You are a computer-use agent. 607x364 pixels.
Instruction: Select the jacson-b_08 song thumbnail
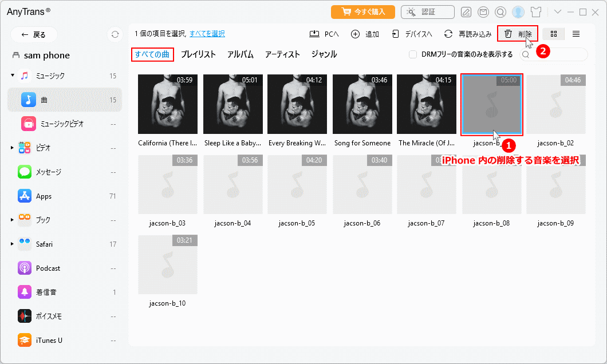[492, 184]
